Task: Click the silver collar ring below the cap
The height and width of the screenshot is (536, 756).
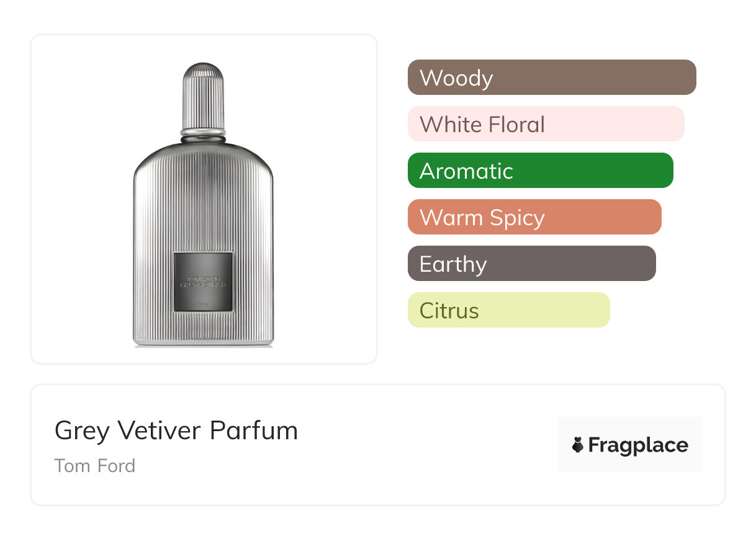Action: [204, 132]
